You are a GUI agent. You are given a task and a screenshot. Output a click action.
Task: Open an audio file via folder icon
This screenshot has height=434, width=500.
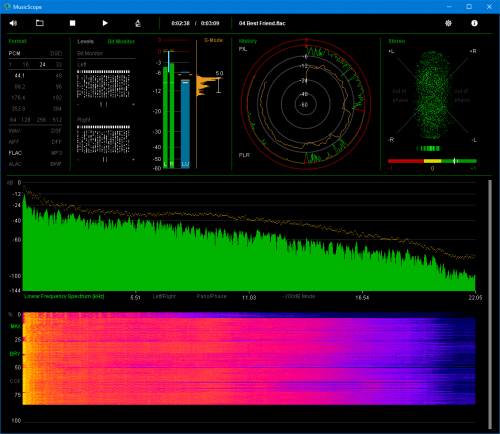click(40, 23)
